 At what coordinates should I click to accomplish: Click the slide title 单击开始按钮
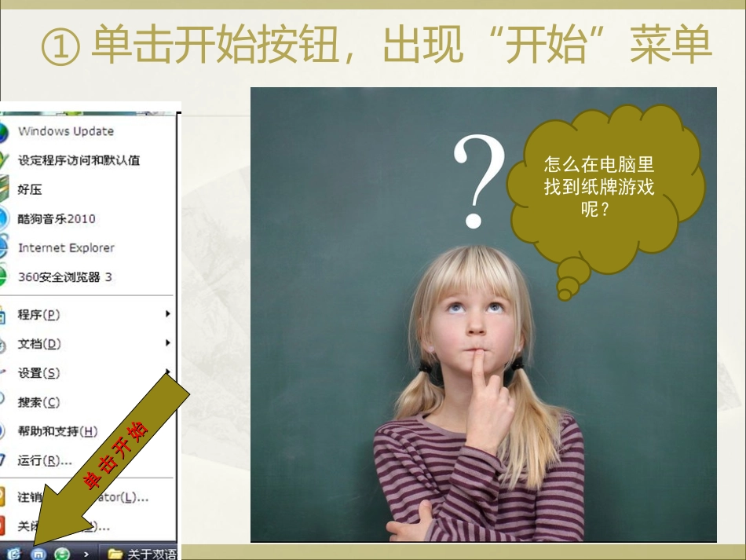coord(215,45)
